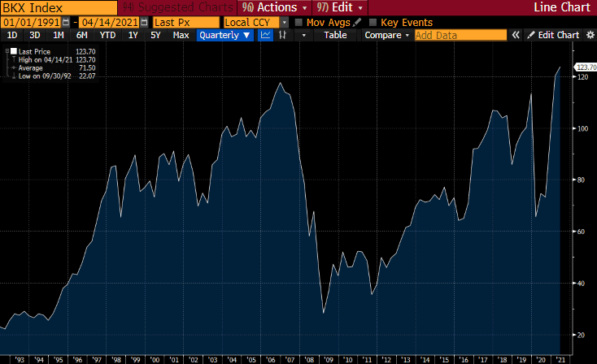Expand the Local CCY currency dropdown arrow
This screenshot has height=364, width=597.
285,23
